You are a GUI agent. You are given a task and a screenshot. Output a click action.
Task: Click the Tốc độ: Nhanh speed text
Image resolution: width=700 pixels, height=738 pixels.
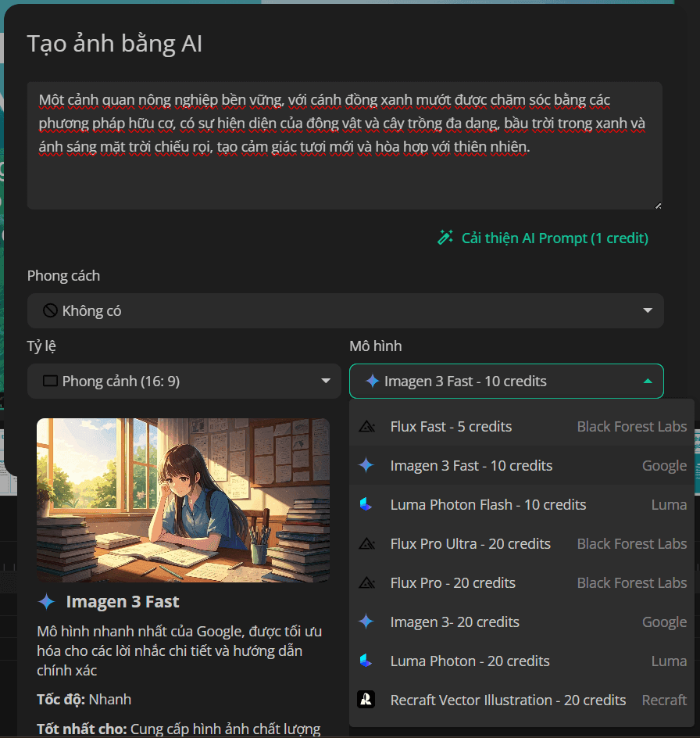point(84,700)
